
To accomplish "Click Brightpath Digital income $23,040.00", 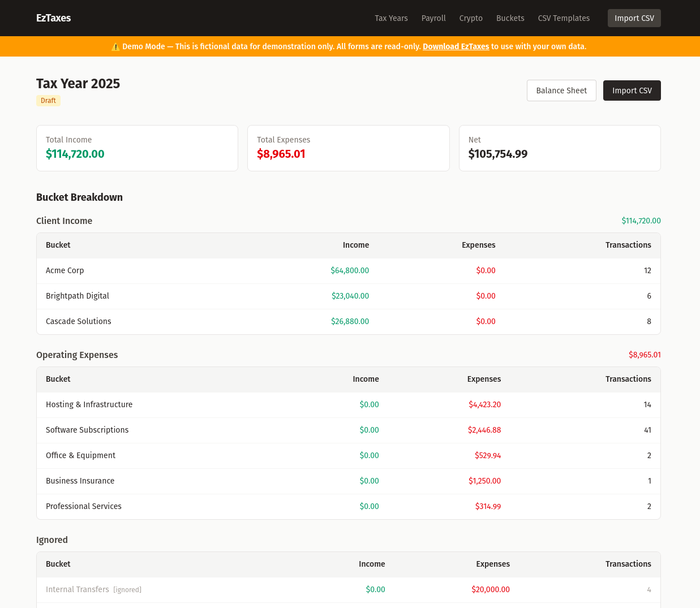I will point(350,296).
